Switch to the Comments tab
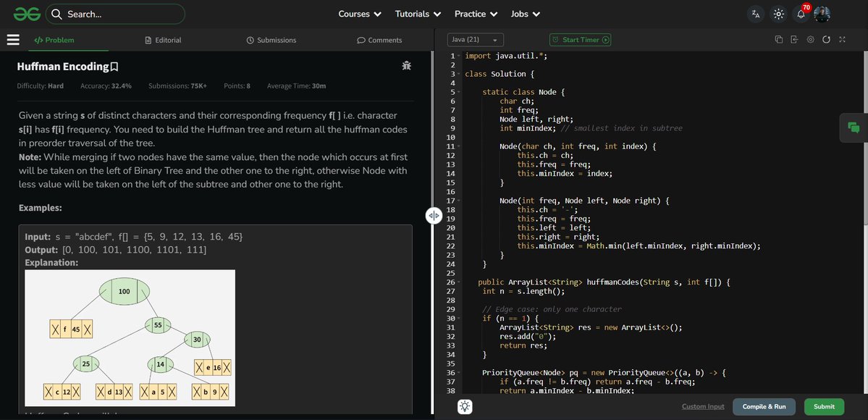The image size is (868, 420). [379, 40]
